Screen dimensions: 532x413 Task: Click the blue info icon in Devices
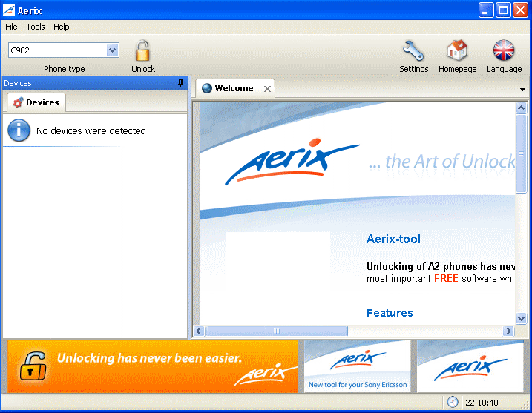point(19,130)
